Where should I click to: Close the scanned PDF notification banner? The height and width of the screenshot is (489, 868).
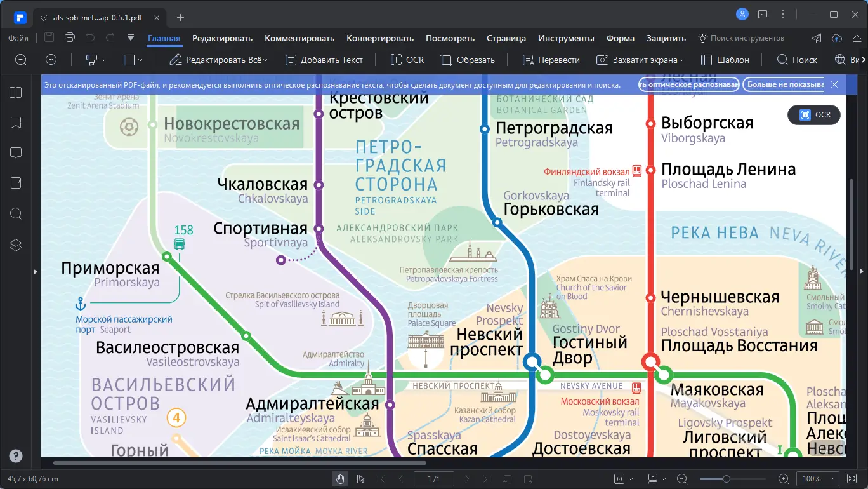pos(834,84)
